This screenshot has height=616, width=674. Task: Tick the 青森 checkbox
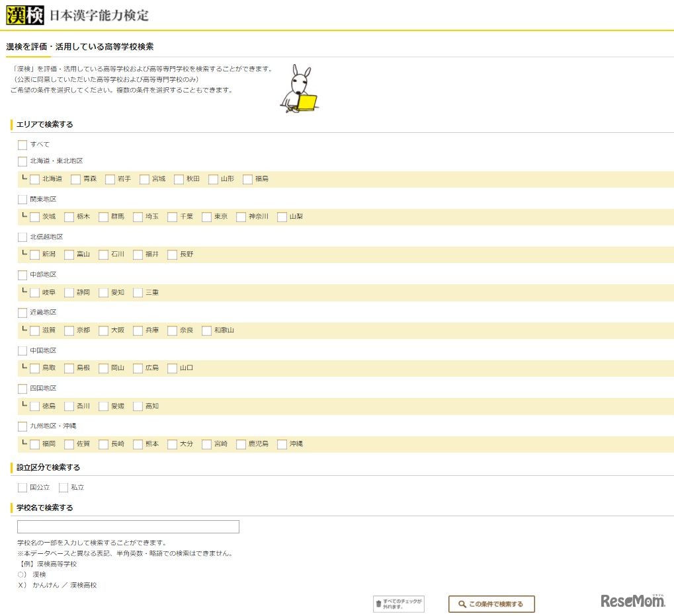75,179
